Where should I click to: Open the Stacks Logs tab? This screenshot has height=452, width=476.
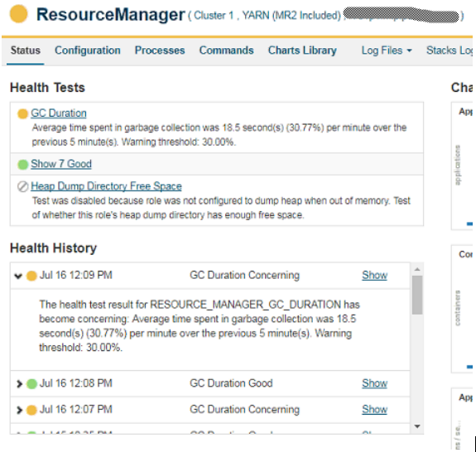(450, 50)
